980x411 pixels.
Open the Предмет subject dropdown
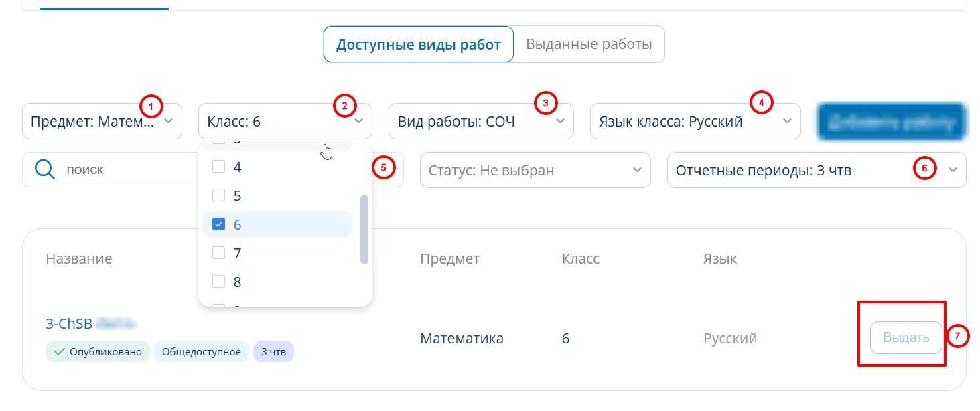(102, 121)
